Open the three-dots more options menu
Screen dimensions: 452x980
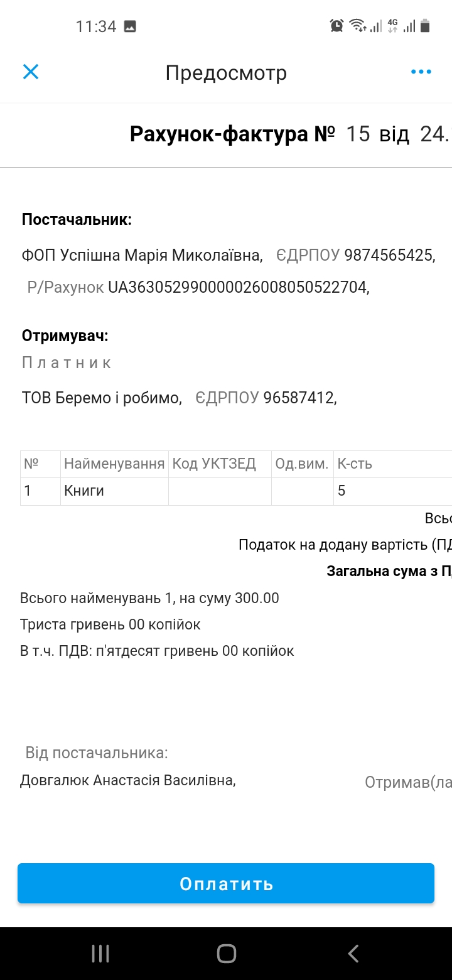click(x=421, y=72)
